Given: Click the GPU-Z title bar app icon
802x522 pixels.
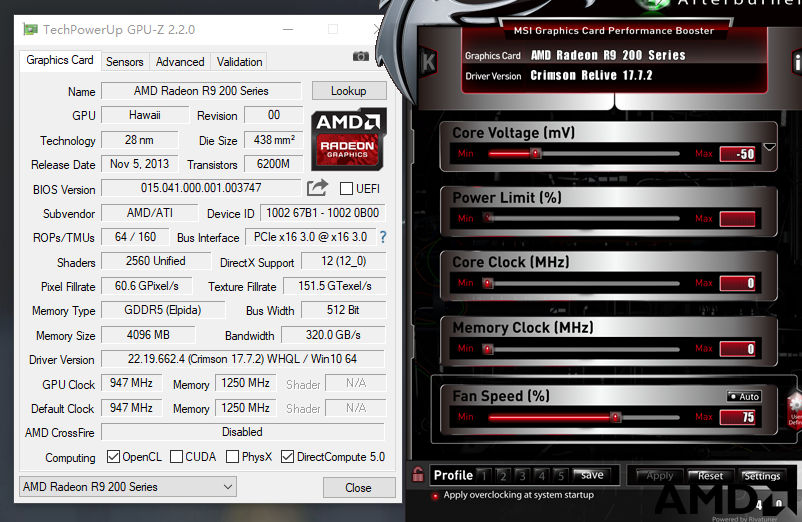Looking at the screenshot, I should coord(30,29).
